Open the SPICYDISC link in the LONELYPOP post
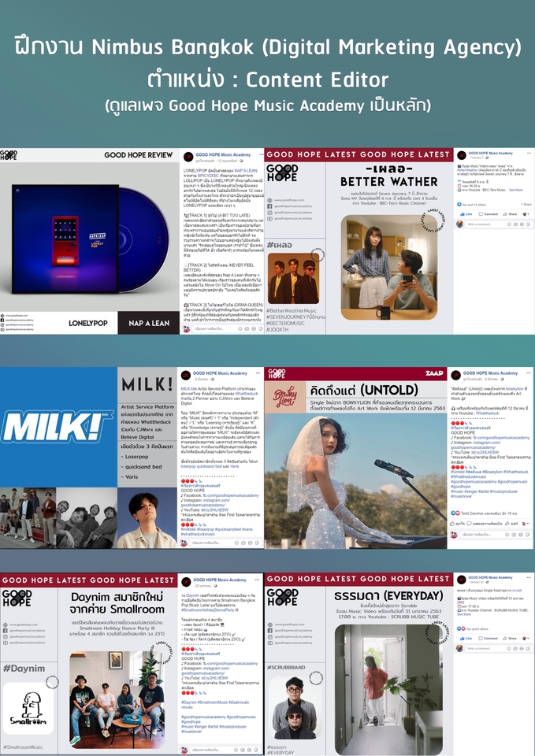The width and height of the screenshot is (535, 756). [208, 176]
